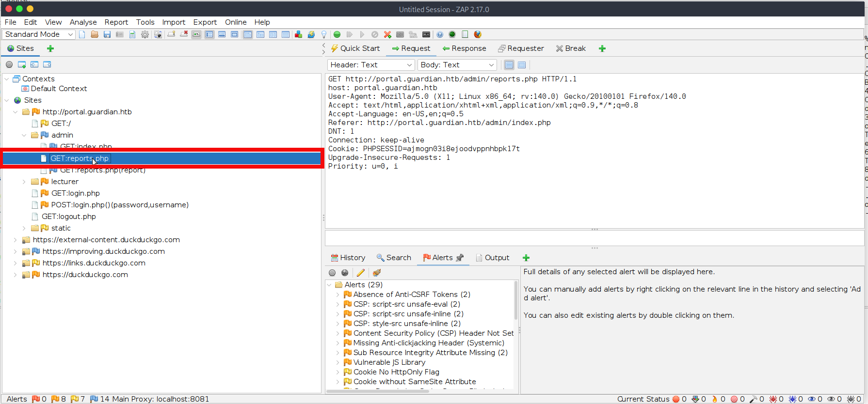Click the light bulb icon in toolbar
This screenshot has width=868, height=404.
tap(324, 34)
